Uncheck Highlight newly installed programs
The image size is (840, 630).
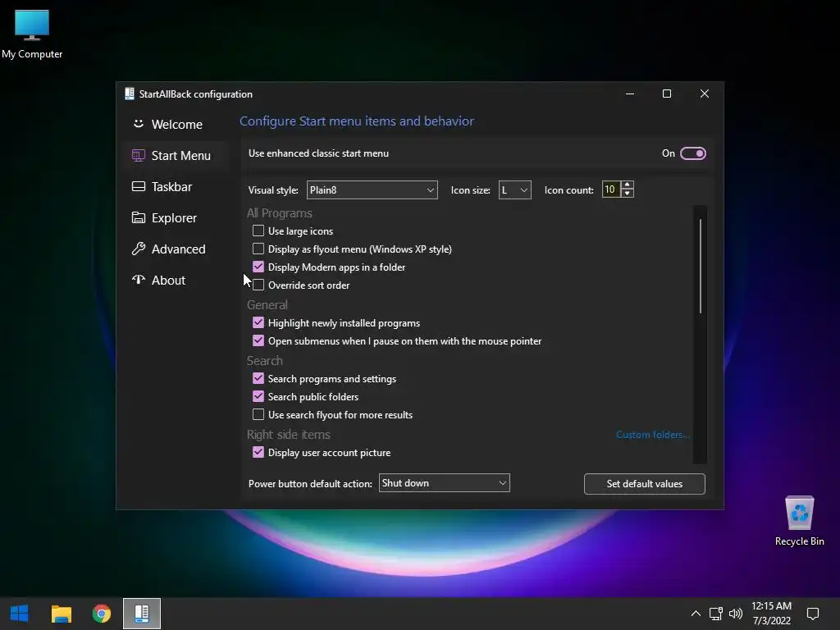[x=258, y=322]
